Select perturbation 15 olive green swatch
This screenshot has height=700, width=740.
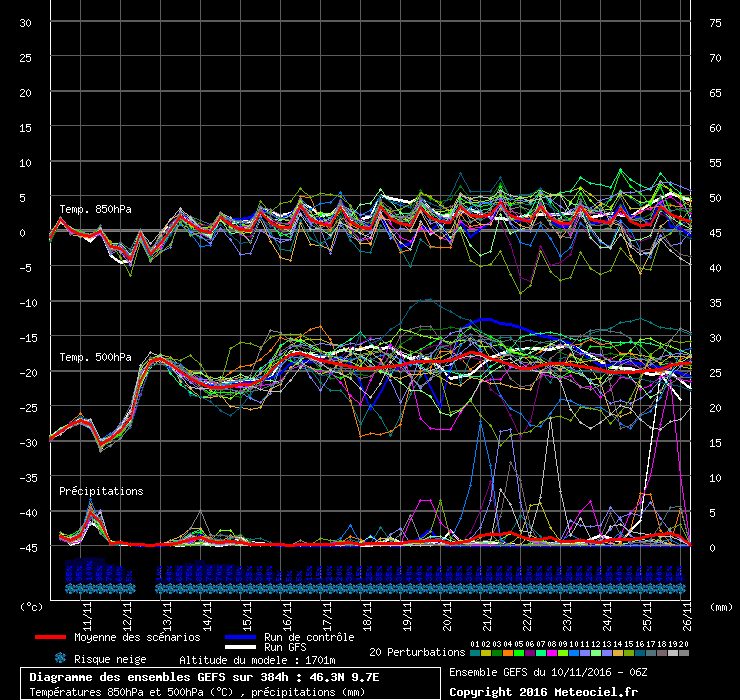point(628,653)
